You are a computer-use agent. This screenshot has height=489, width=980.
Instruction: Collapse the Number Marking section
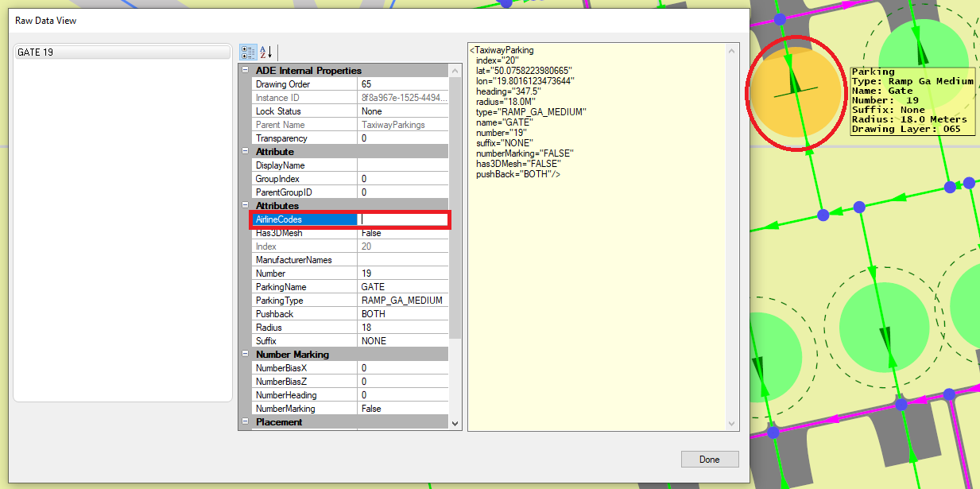coord(246,354)
